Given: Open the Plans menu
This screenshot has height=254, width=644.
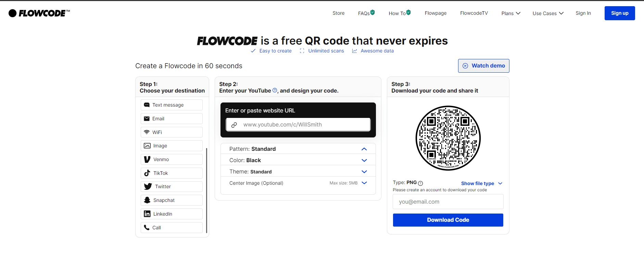Looking at the screenshot, I should click(x=510, y=13).
